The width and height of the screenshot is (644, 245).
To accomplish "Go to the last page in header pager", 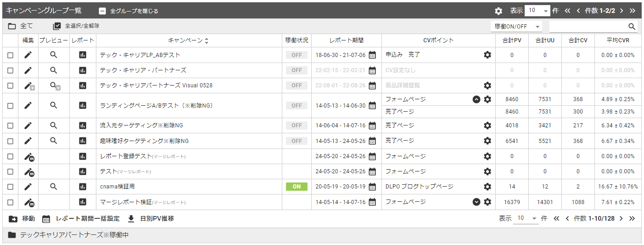I will click(x=633, y=11).
